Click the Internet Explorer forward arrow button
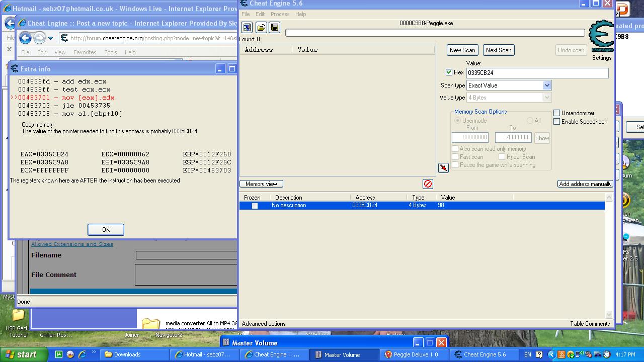This screenshot has height=362, width=644. [x=39, y=38]
